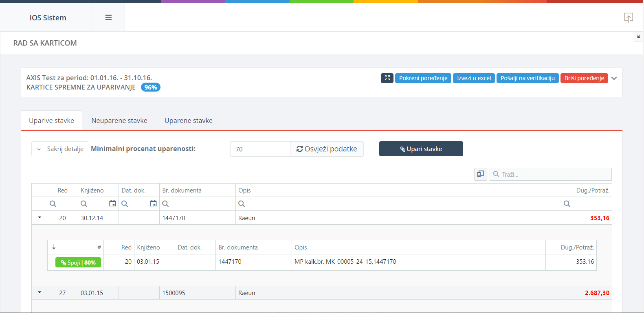Sort by the arrow column header in detail table
Image resolution: width=644 pixels, height=313 pixels.
[x=54, y=247]
